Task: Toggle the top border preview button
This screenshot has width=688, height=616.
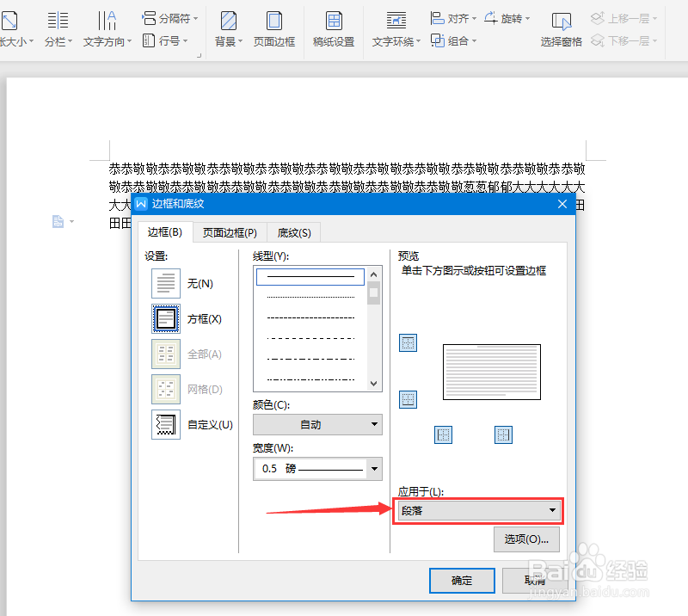Action: [408, 343]
